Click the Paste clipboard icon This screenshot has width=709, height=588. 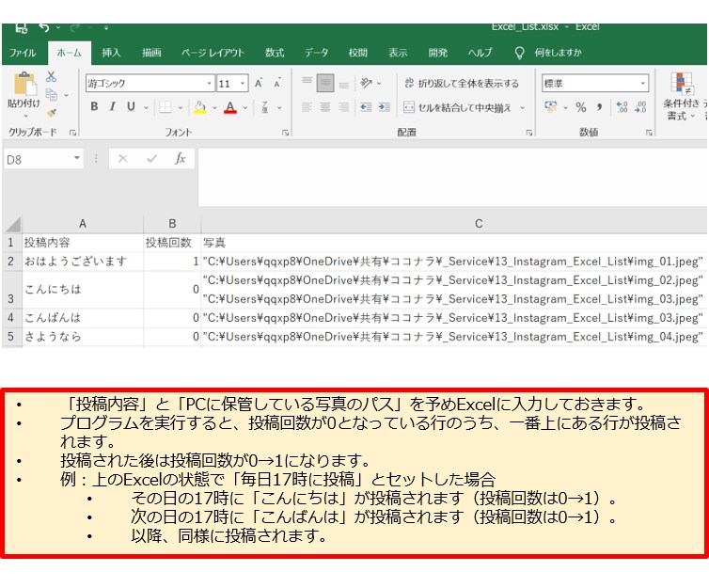pyautogui.click(x=24, y=84)
